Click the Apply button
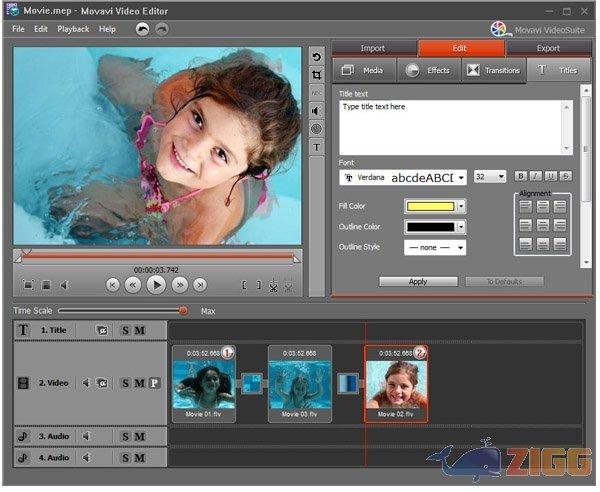 coord(418,282)
